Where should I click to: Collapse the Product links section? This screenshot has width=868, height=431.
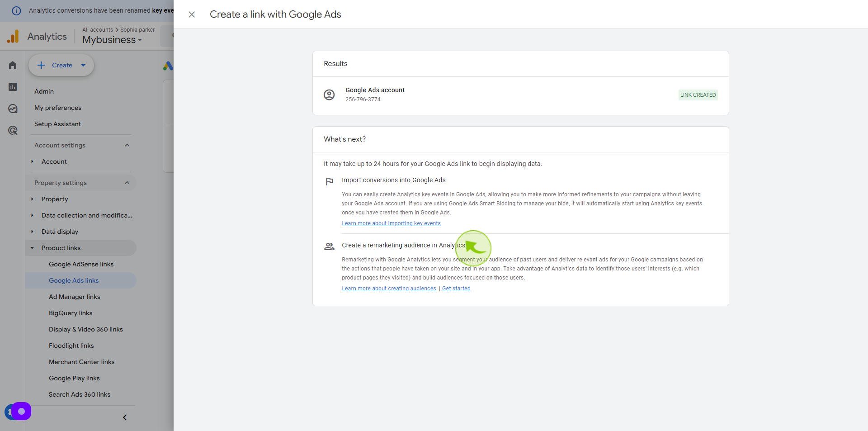pos(32,248)
